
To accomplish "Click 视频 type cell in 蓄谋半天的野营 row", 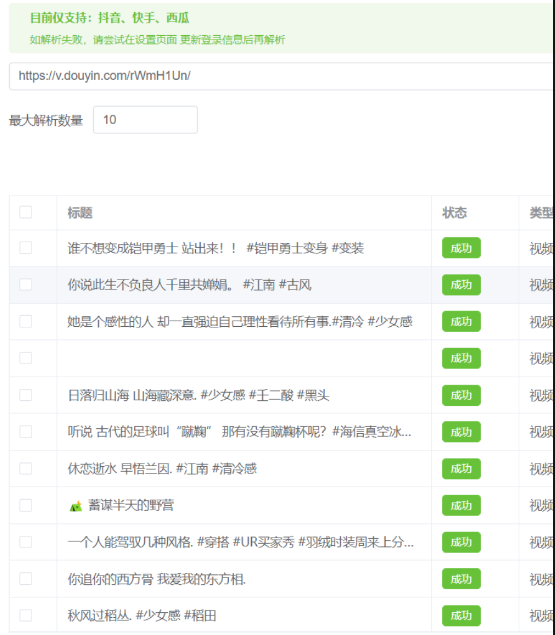I will [542, 505].
